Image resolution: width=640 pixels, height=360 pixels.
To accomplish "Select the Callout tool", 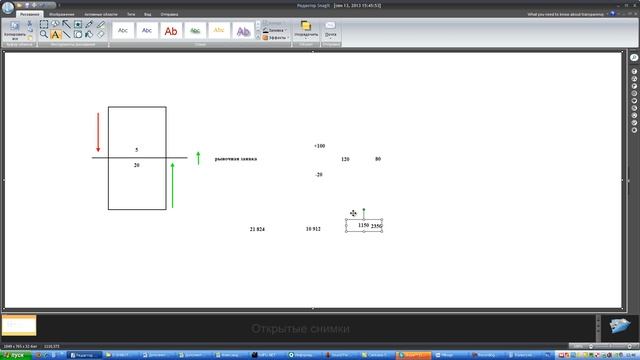I will click(x=55, y=24).
